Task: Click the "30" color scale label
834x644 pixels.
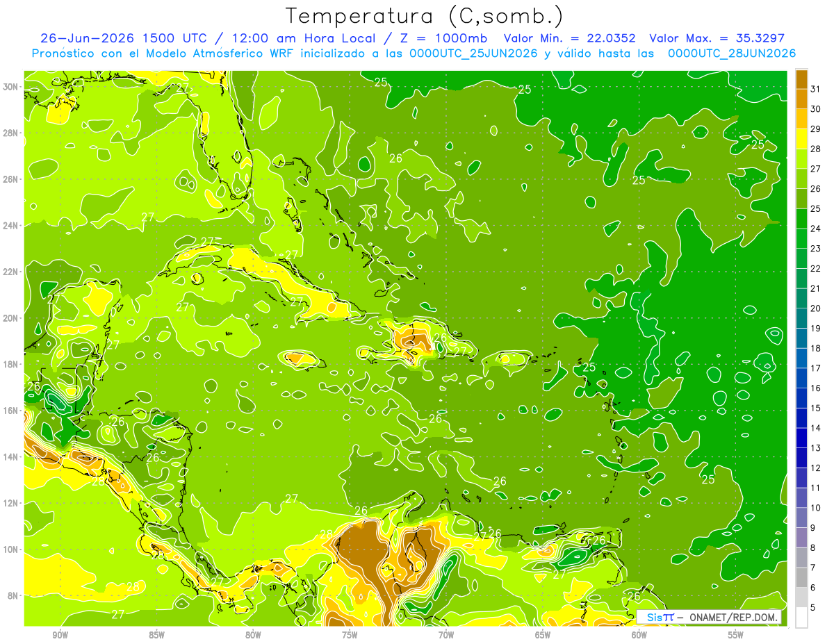Action: pos(816,109)
